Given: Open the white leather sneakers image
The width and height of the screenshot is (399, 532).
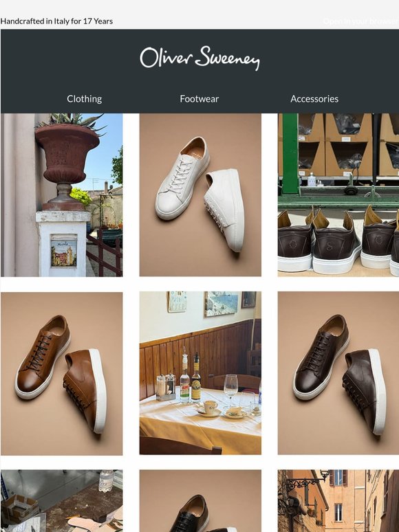Looking at the screenshot, I should coord(200,195).
